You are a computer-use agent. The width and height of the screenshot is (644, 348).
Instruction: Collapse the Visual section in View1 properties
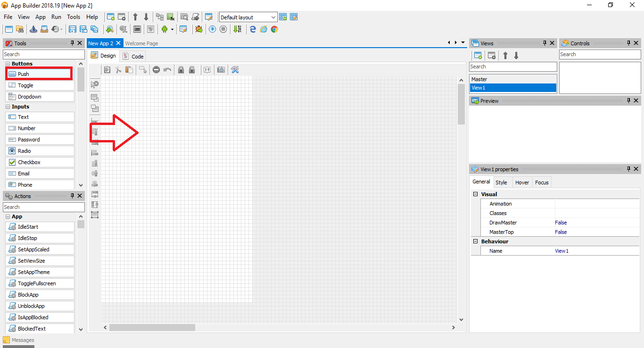point(475,194)
